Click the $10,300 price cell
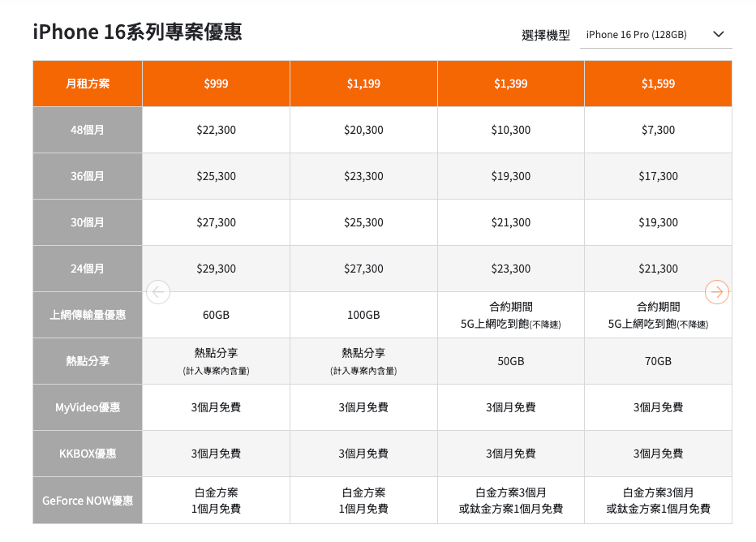 pos(510,130)
